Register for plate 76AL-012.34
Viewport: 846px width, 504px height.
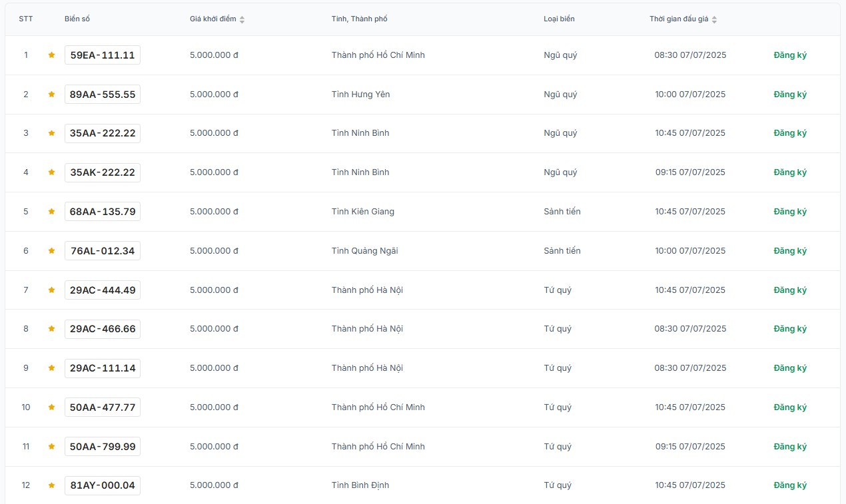coord(790,251)
